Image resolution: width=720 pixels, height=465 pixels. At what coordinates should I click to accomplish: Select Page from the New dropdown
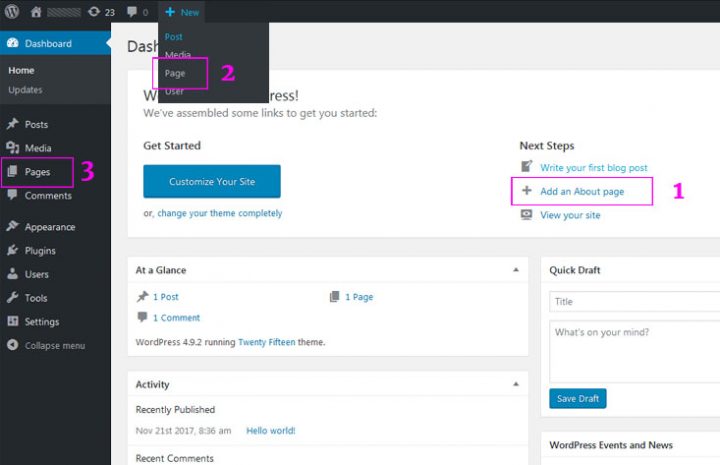pyautogui.click(x=175, y=73)
